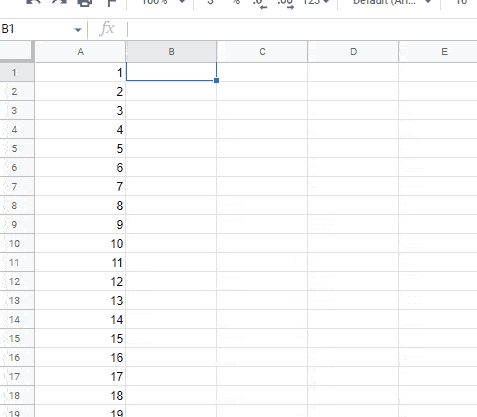Select cell A15 containing 15
Image resolution: width=477 pixels, height=417 pixels.
[80, 338]
